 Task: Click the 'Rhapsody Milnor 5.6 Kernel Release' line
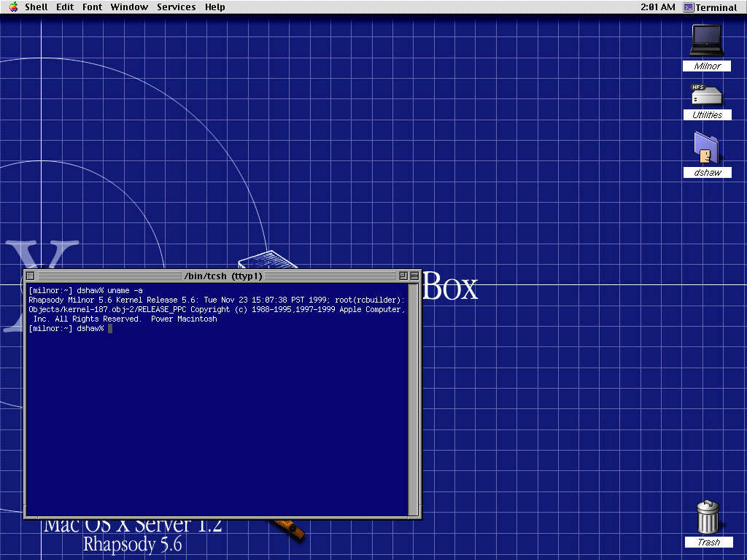coord(216,300)
